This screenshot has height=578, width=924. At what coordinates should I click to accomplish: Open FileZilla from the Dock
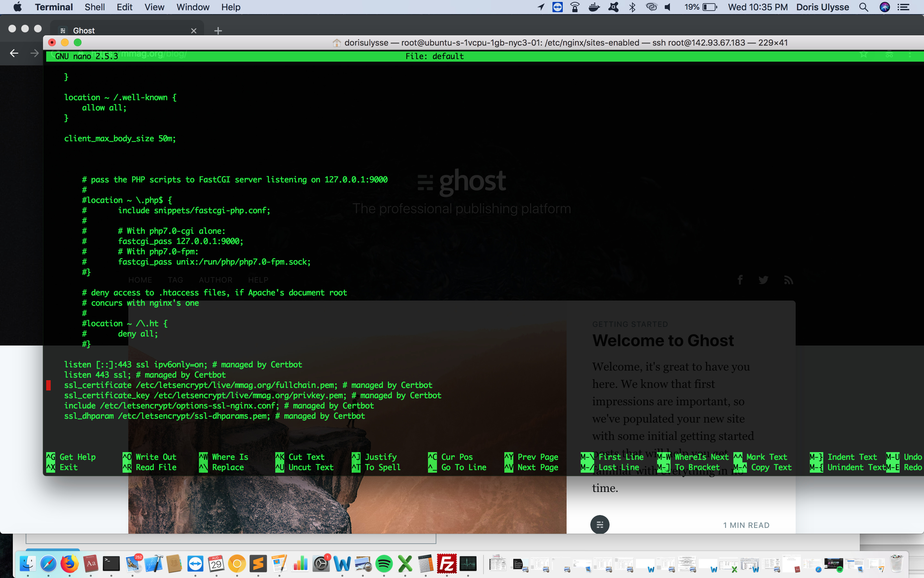click(x=447, y=564)
